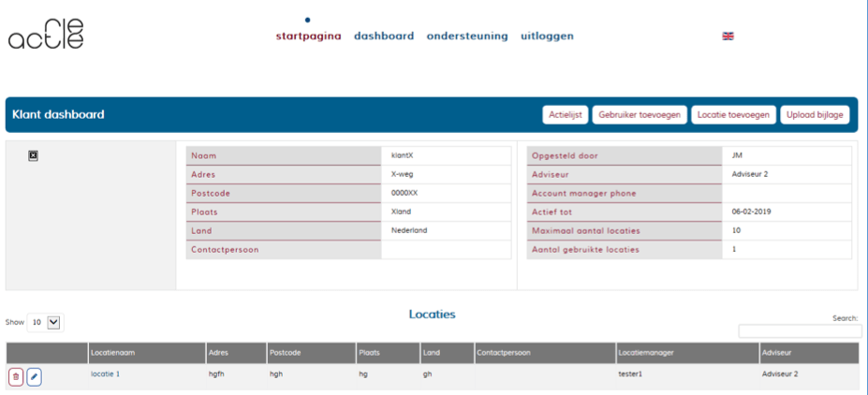Open the ondersteuning page
Image resolution: width=868 pixels, height=395 pixels.
coord(467,37)
